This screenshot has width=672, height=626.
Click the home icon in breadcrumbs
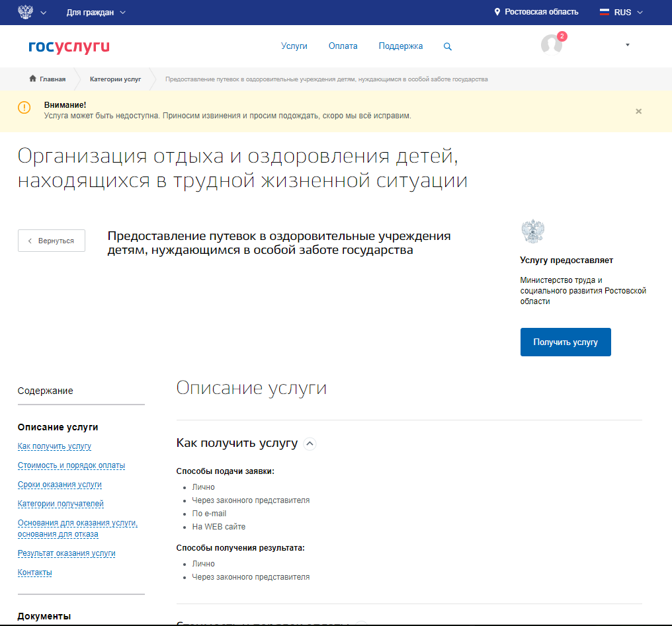pyautogui.click(x=32, y=79)
